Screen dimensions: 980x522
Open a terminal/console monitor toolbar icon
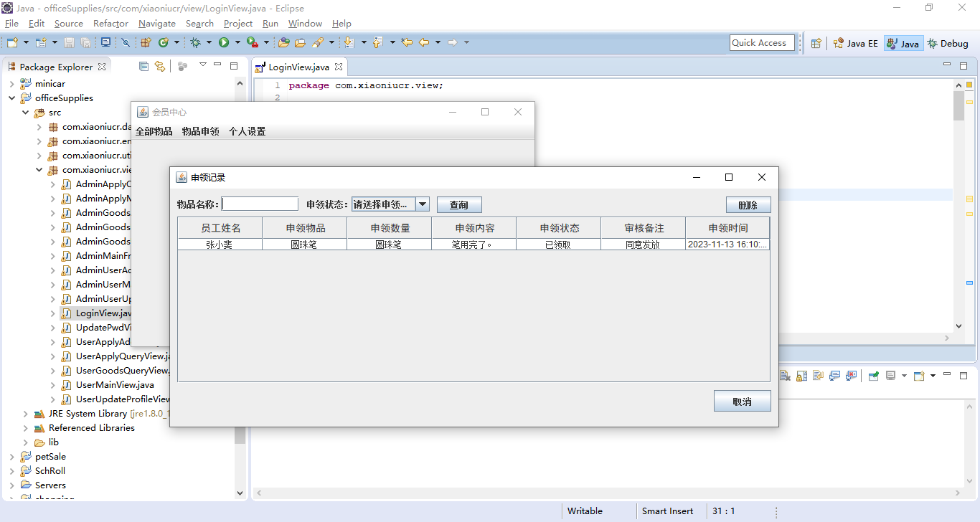105,42
